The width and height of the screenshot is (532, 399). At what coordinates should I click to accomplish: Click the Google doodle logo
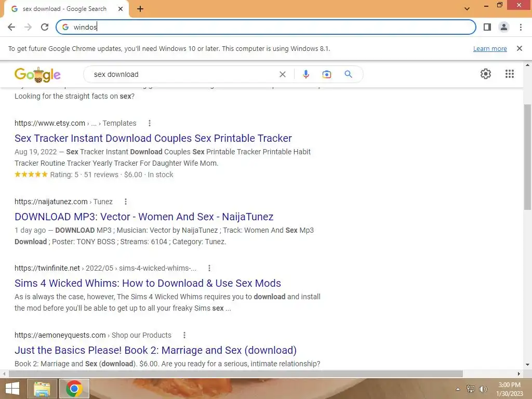pyautogui.click(x=37, y=74)
